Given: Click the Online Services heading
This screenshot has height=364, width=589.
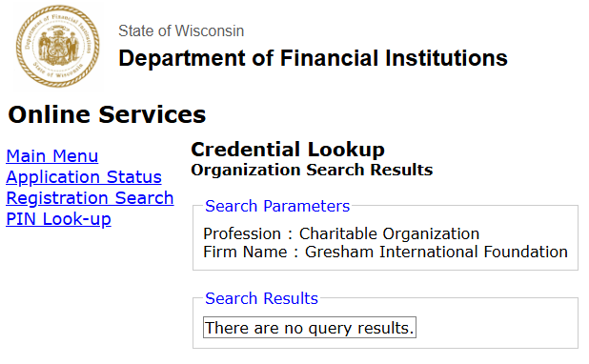Looking at the screenshot, I should click(x=107, y=114).
